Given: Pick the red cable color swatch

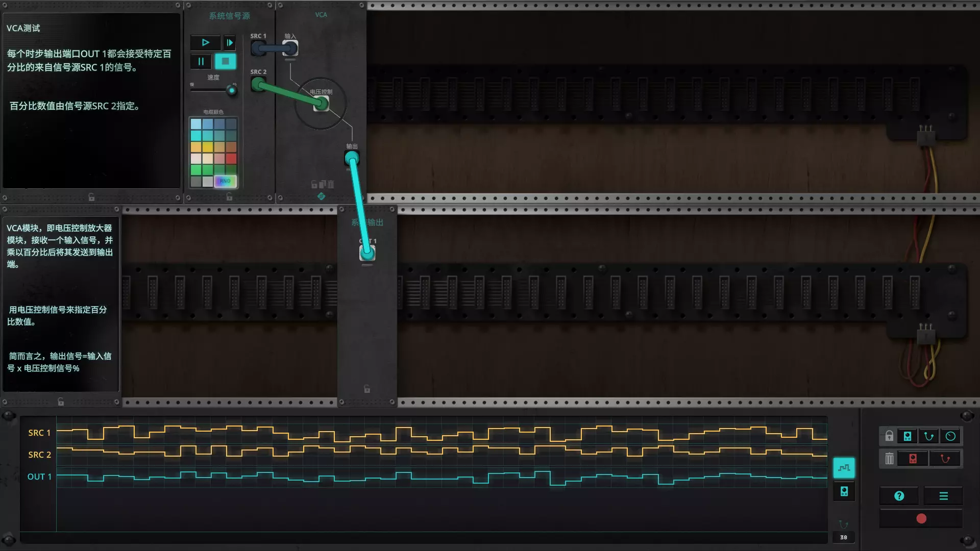Looking at the screenshot, I should pyautogui.click(x=231, y=159).
